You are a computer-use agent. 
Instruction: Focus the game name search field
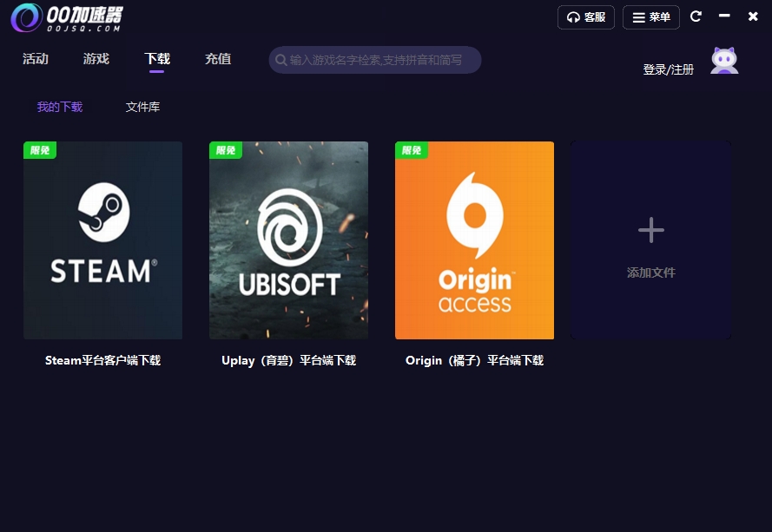(x=375, y=60)
